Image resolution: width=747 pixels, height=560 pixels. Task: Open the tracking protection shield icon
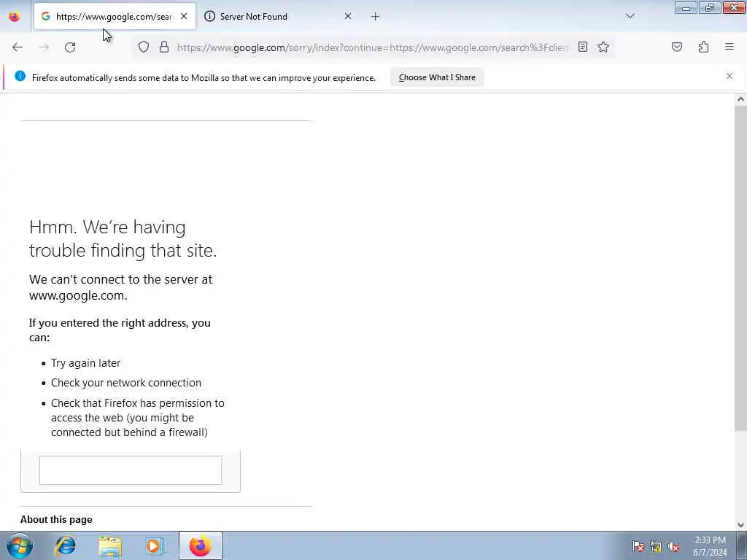point(144,47)
